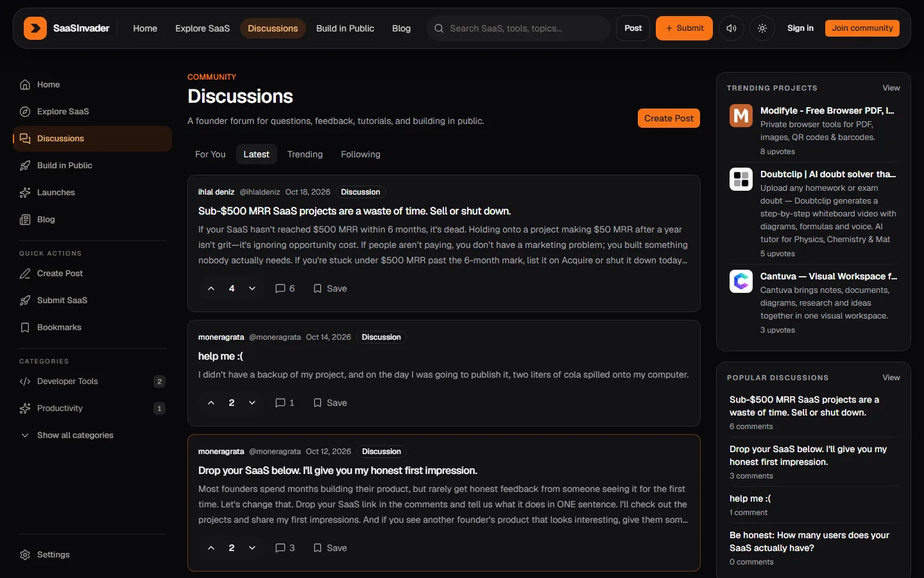Click the Sign in link

[x=800, y=28]
